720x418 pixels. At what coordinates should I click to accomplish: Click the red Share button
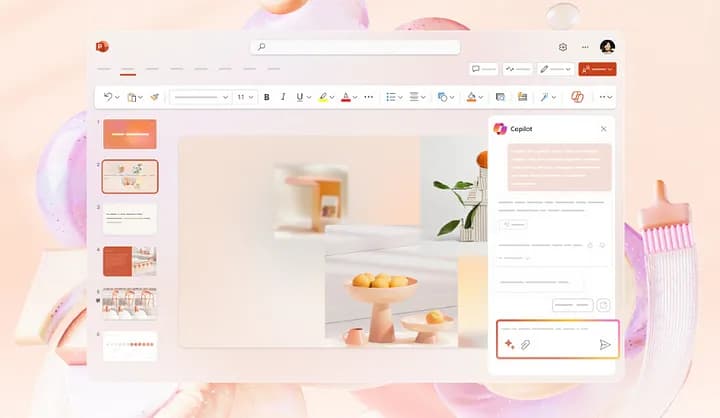pos(597,69)
